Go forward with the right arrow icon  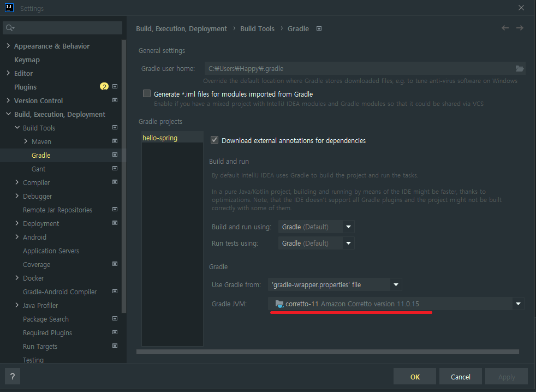coord(520,28)
